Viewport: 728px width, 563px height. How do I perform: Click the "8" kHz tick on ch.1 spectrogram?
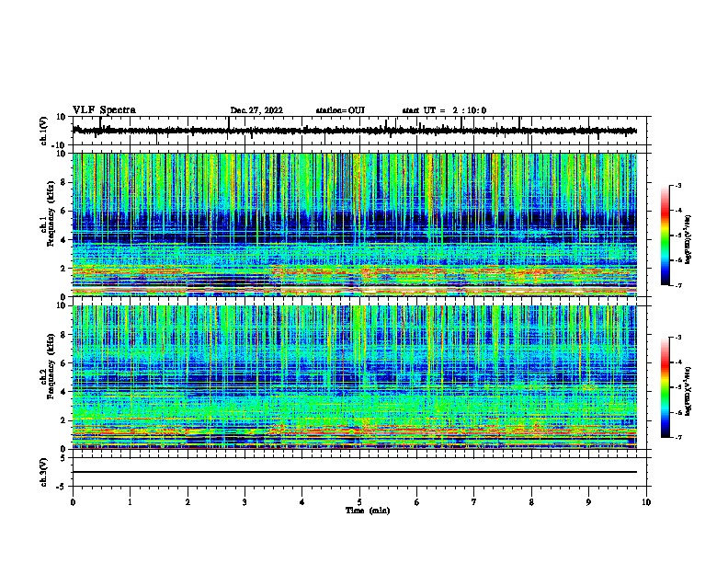[63, 182]
